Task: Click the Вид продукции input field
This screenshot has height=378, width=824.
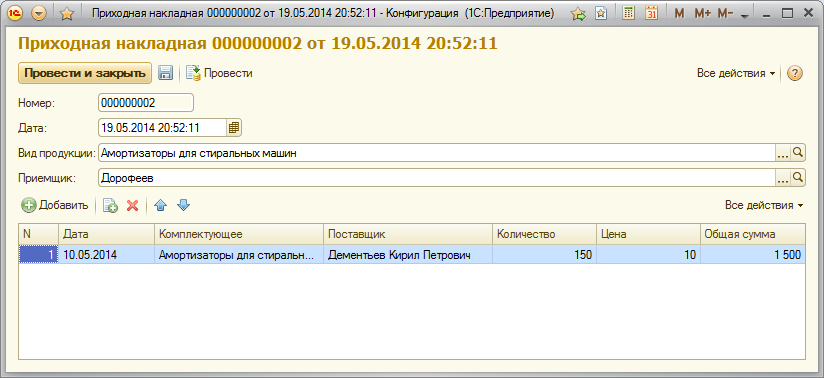Action: (x=437, y=153)
